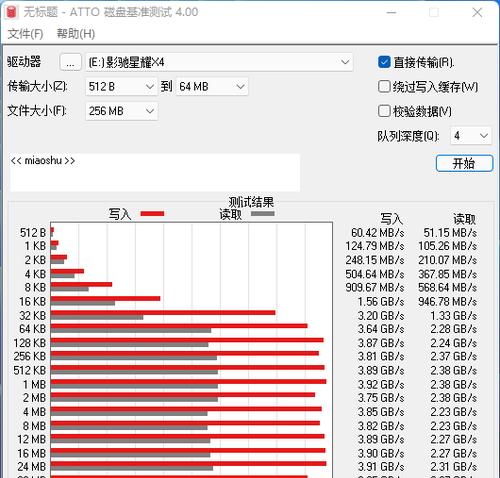This screenshot has height=478, width=500.
Task: Click the red write bar for 32 KB
Action: [163, 313]
